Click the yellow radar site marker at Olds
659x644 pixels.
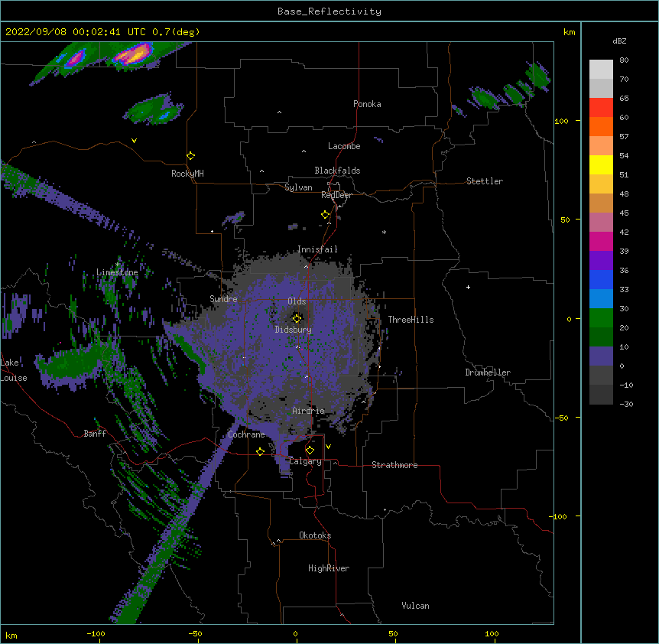tap(297, 318)
